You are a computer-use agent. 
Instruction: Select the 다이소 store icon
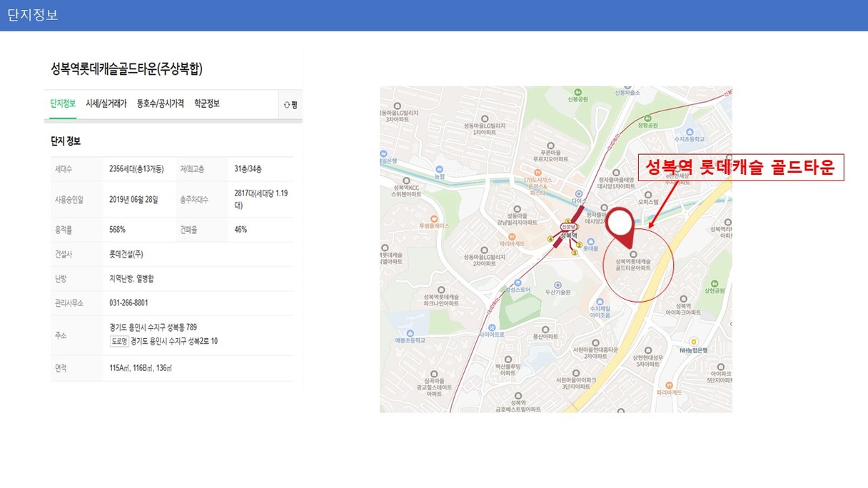[578, 193]
